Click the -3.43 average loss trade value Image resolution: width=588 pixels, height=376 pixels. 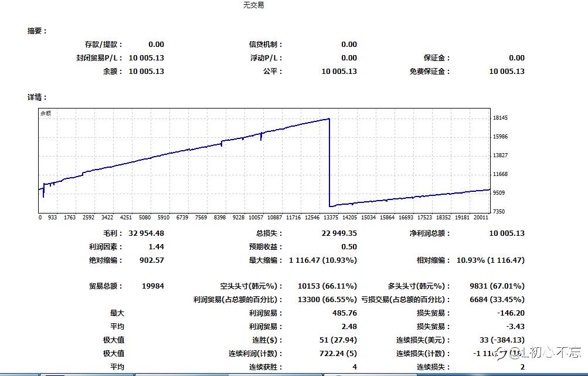click(x=515, y=327)
